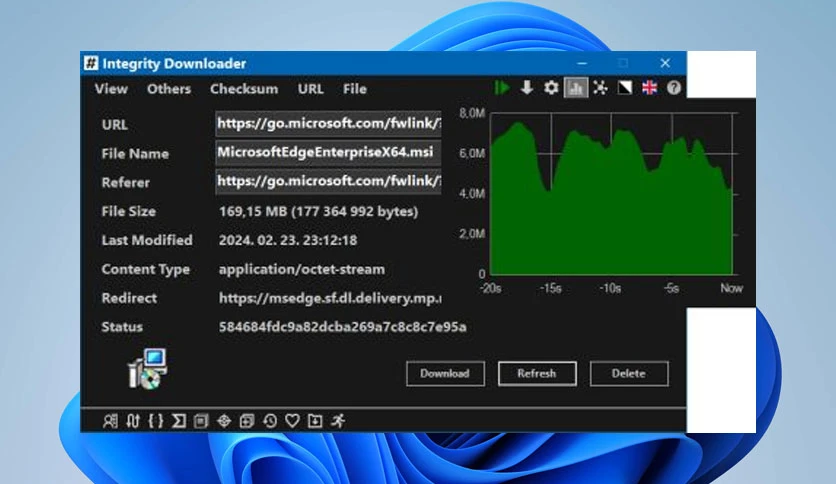836x484 pixels.
Task: Click the sigma checksum icon
Action: 179,421
